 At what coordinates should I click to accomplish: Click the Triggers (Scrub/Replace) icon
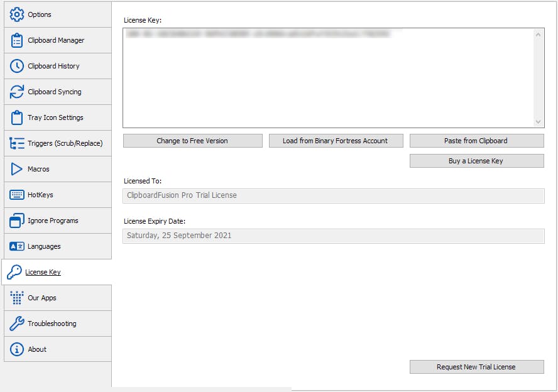[17, 143]
